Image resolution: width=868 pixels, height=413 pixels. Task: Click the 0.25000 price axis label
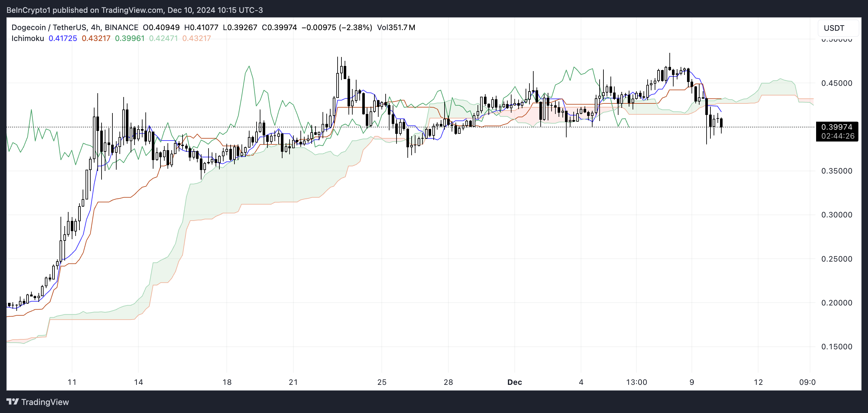[x=836, y=259]
